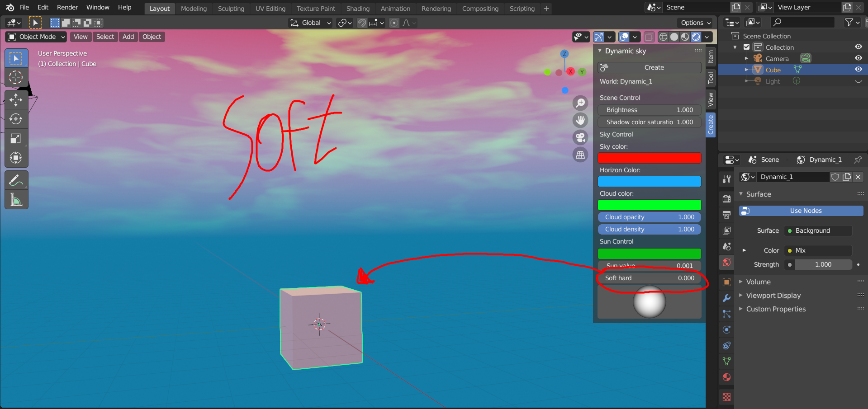Show the Light object in outliner
The image size is (868, 409).
pos(858,81)
